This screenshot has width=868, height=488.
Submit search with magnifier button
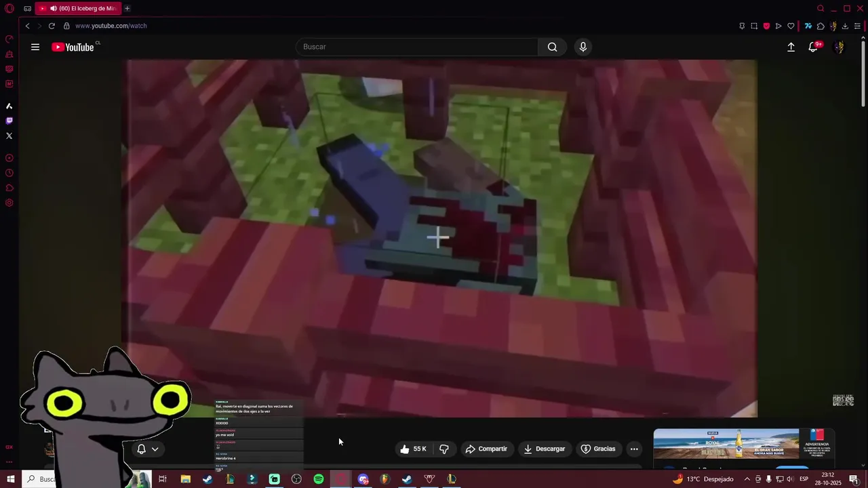point(553,47)
